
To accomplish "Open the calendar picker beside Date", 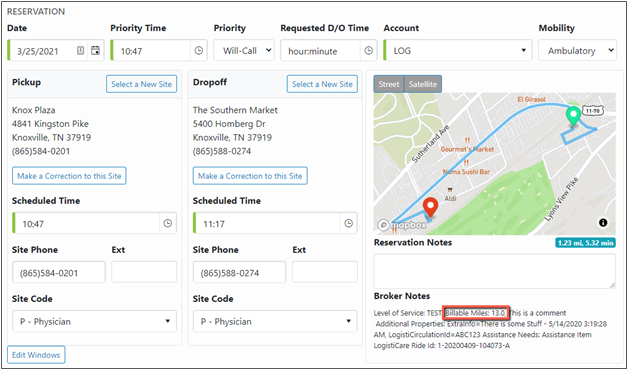I will pyautogui.click(x=95, y=50).
